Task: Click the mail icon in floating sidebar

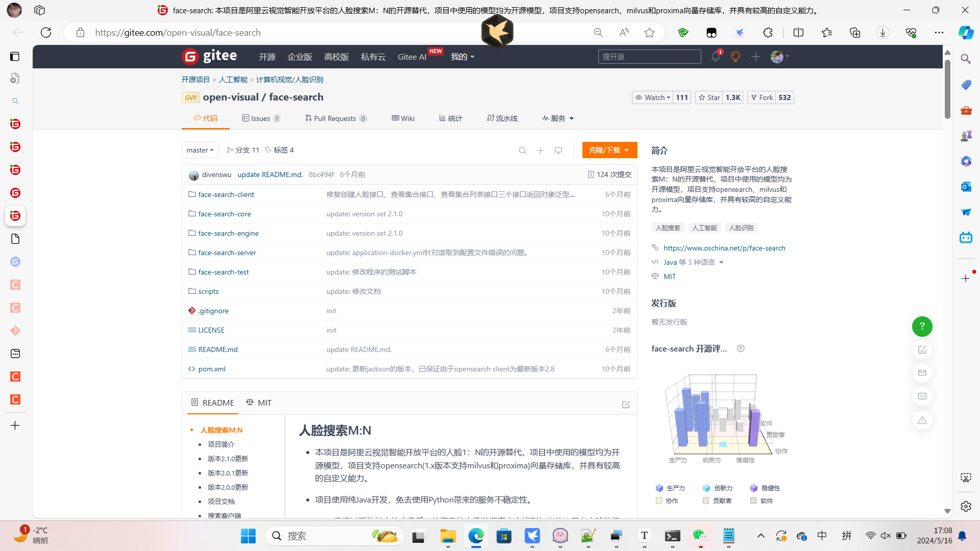Action: click(922, 373)
